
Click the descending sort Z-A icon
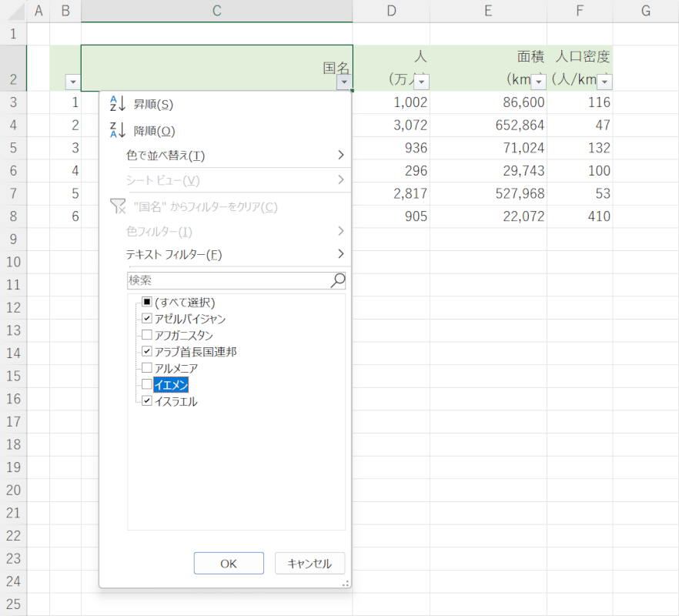tap(117, 131)
